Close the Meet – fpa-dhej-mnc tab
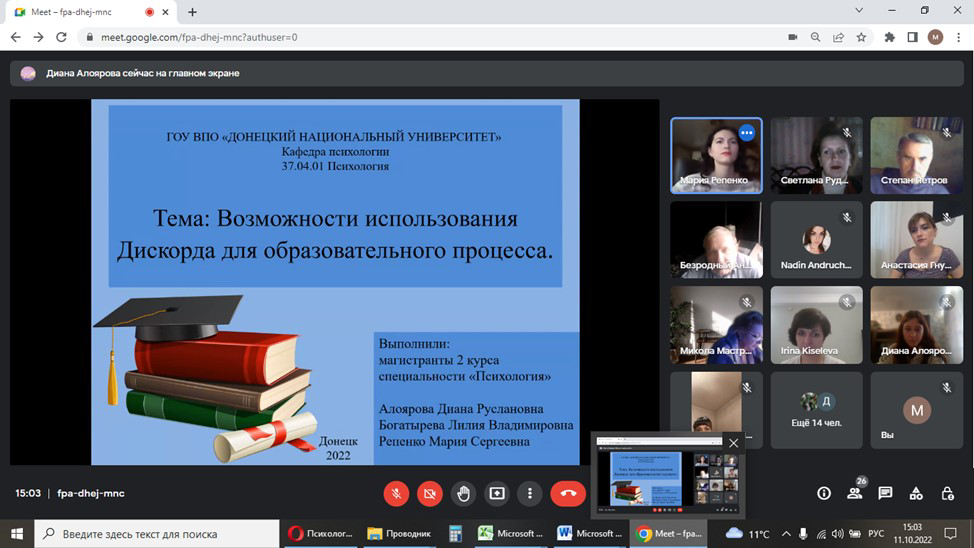Screen dimensions: 974x548 [165, 12]
